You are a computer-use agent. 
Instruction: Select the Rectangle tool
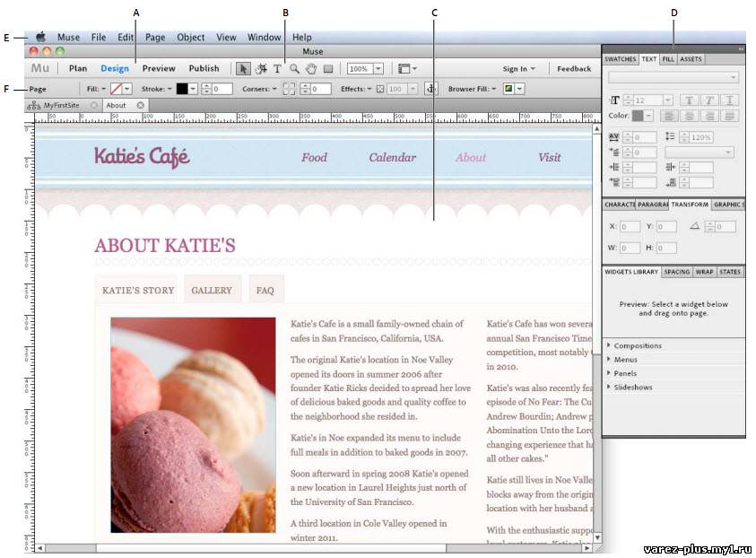pyautogui.click(x=328, y=68)
